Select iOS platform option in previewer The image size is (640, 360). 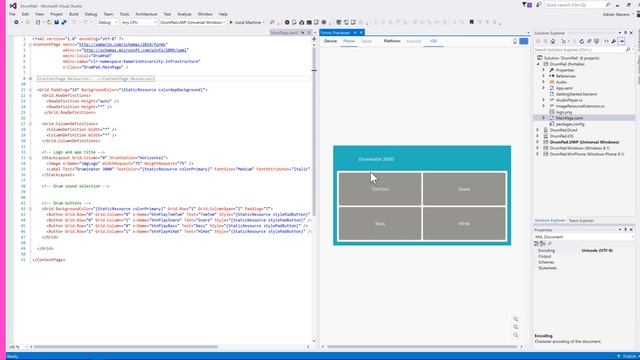tap(433, 41)
